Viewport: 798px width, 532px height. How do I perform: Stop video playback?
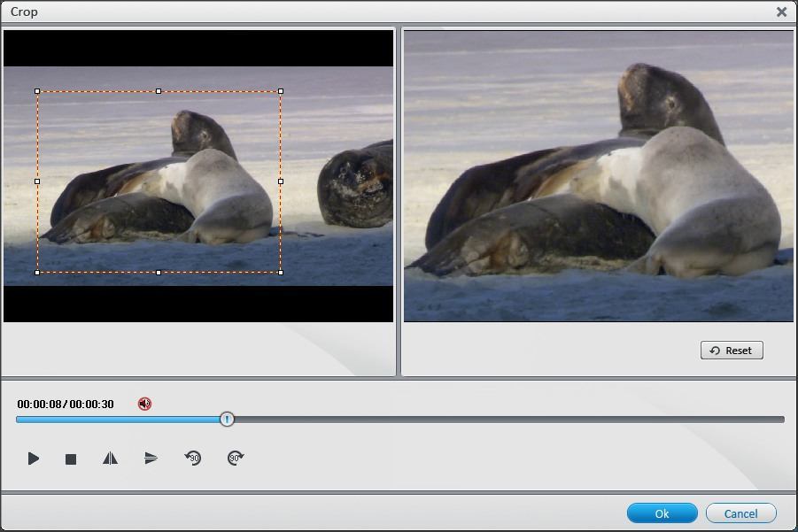[x=71, y=458]
